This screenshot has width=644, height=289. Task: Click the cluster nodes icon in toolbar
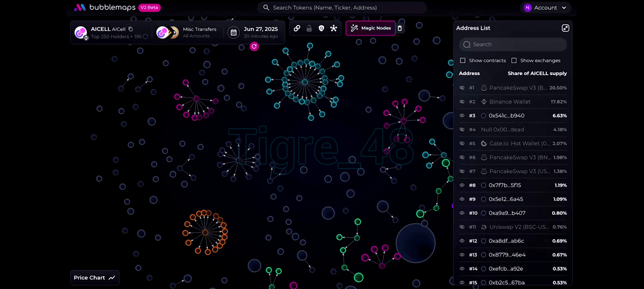333,28
